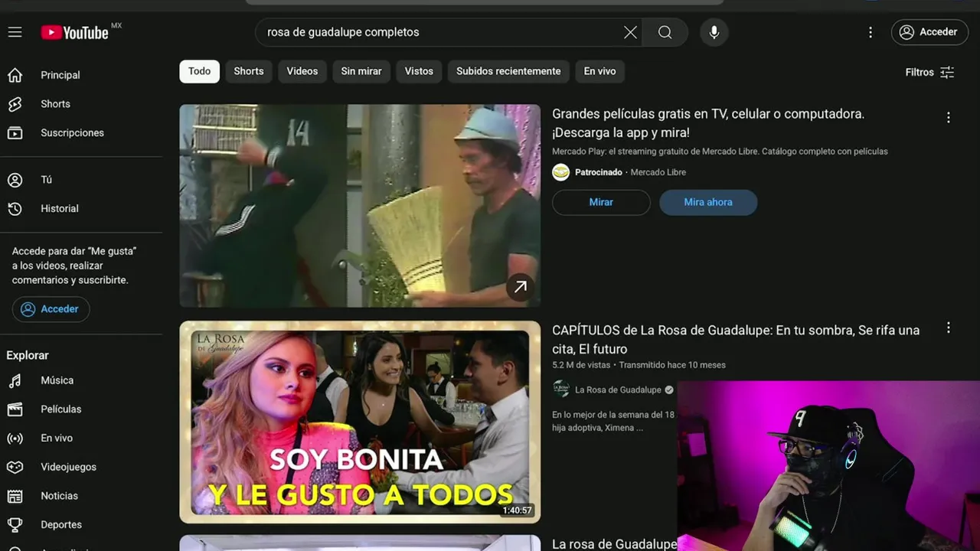Click the 1:40:57 duration badge
The width and height of the screenshot is (980, 551).
518,510
